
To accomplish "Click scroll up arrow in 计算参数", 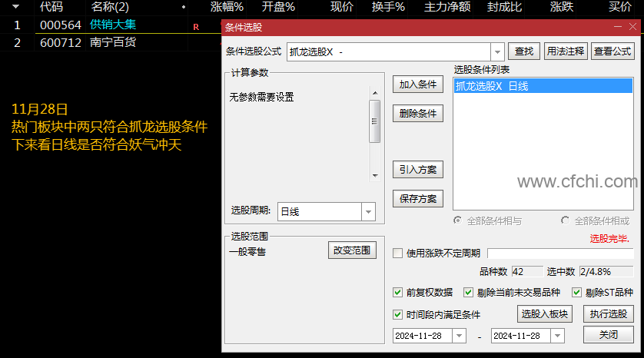I will point(375,93).
